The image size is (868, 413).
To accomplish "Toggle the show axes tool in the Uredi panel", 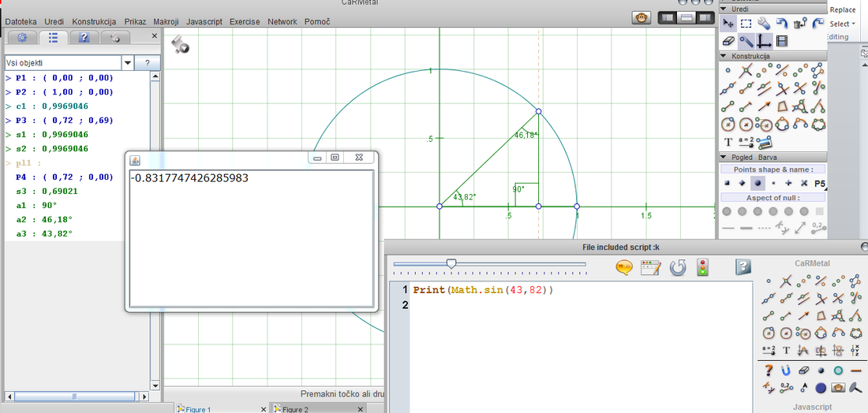I will coord(764,41).
